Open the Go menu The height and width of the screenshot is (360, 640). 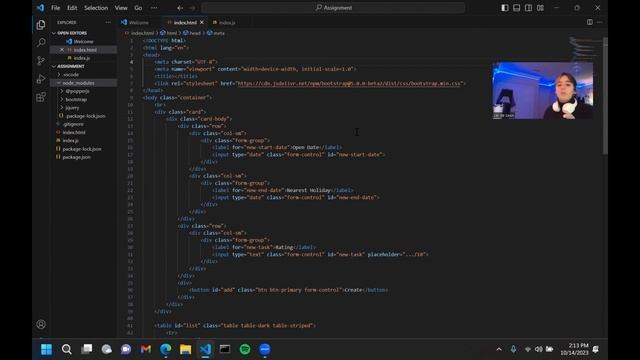click(138, 8)
